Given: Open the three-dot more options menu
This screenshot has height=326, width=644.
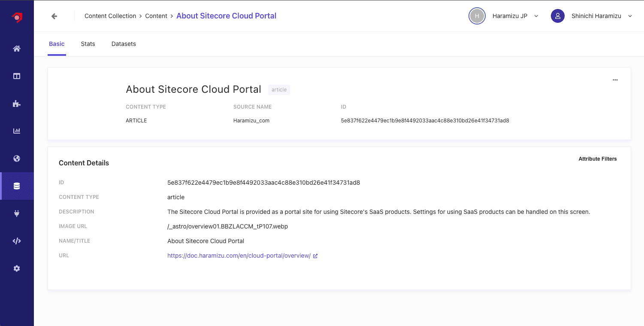Looking at the screenshot, I should 615,80.
